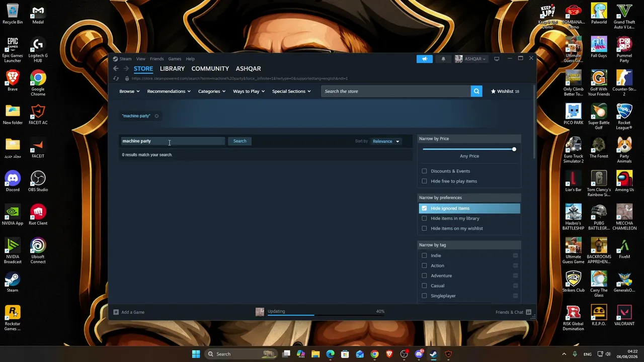Image resolution: width=644 pixels, height=362 pixels.
Task: Expand the Recommendations dropdown
Action: [169, 92]
